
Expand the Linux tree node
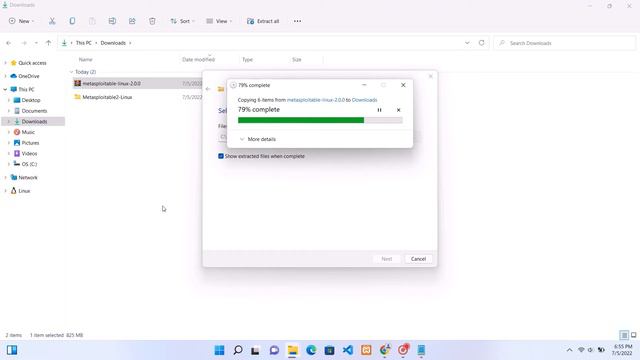click(x=5, y=191)
